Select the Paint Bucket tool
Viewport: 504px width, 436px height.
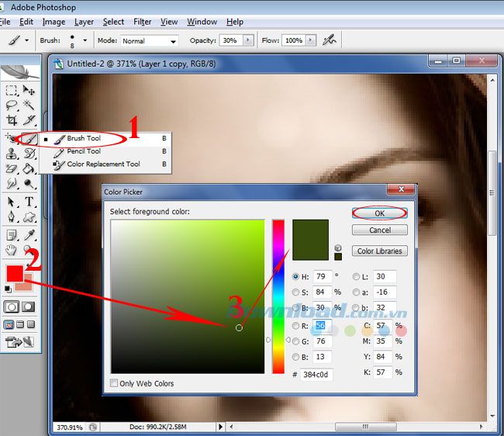point(29,168)
